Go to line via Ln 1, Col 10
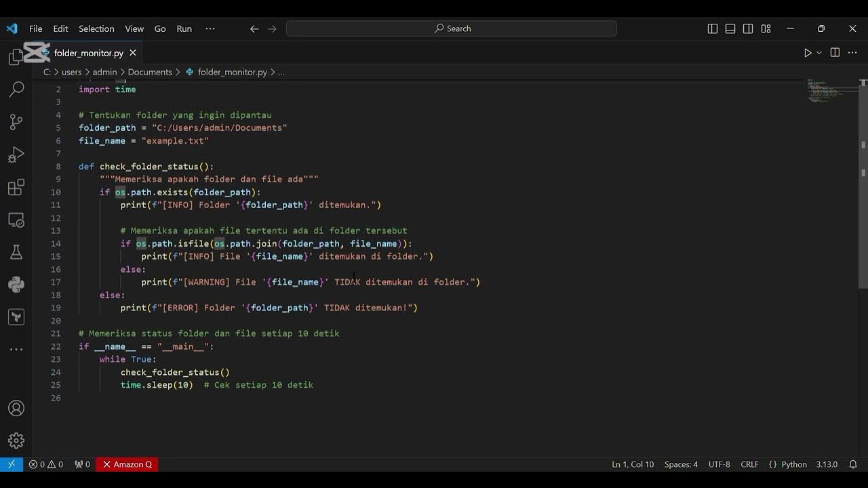The image size is (868, 488). click(633, 464)
